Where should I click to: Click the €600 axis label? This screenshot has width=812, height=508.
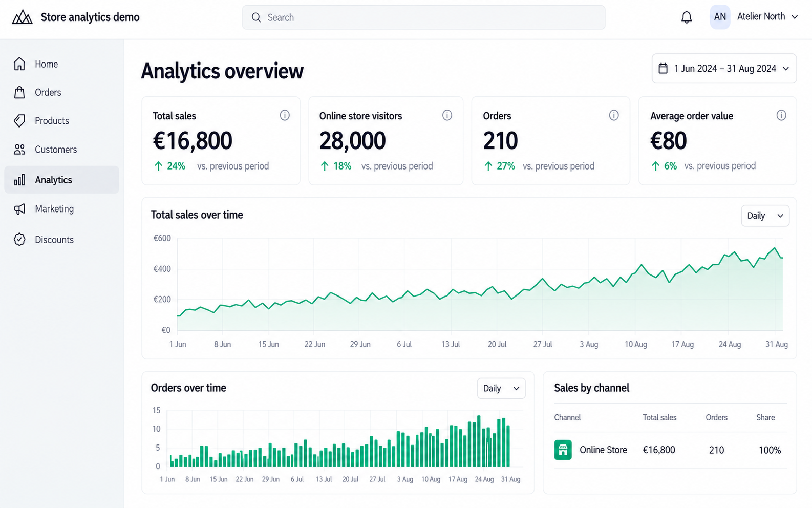click(x=162, y=238)
